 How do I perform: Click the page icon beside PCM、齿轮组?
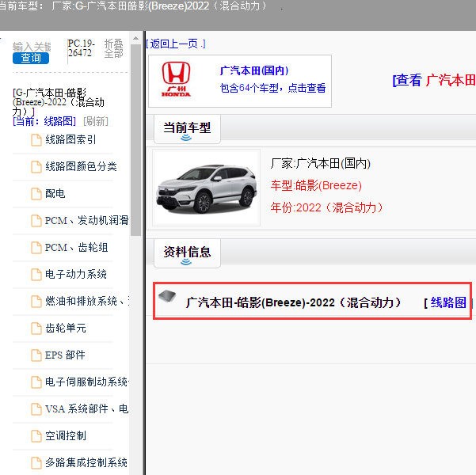tap(36, 248)
